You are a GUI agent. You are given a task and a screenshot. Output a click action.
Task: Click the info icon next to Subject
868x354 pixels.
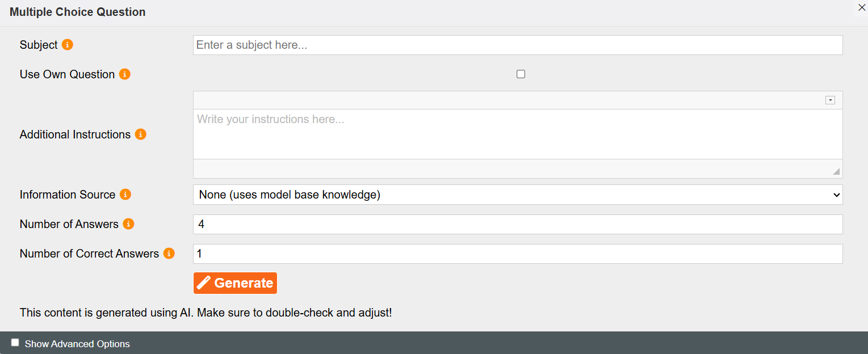click(68, 45)
